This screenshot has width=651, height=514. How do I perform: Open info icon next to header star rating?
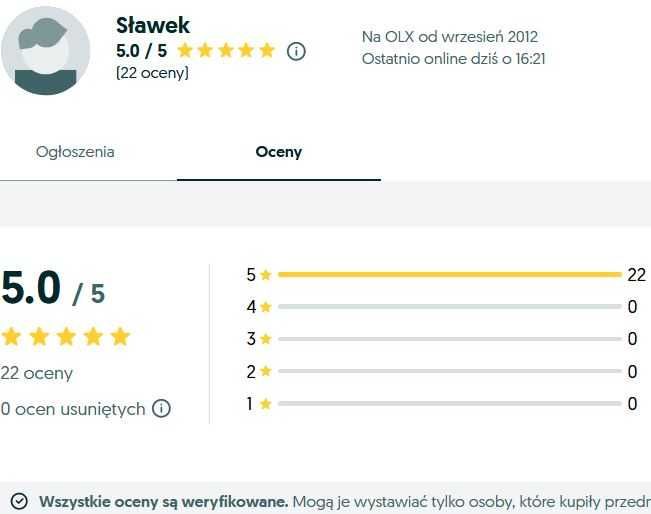pyautogui.click(x=296, y=51)
